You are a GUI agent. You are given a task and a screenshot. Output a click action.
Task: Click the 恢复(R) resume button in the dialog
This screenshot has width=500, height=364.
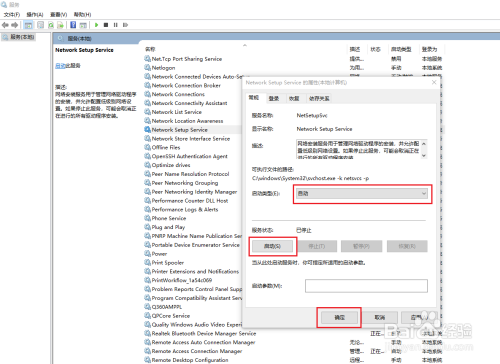coord(407,246)
